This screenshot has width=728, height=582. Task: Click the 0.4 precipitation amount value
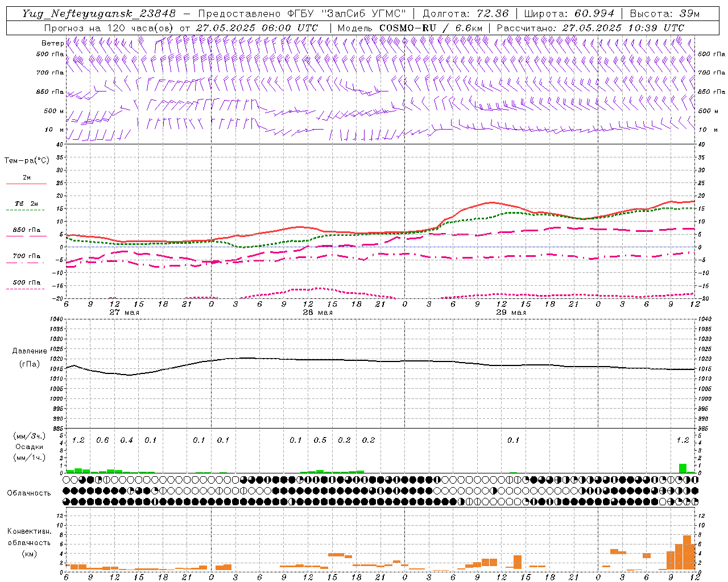pos(126,440)
